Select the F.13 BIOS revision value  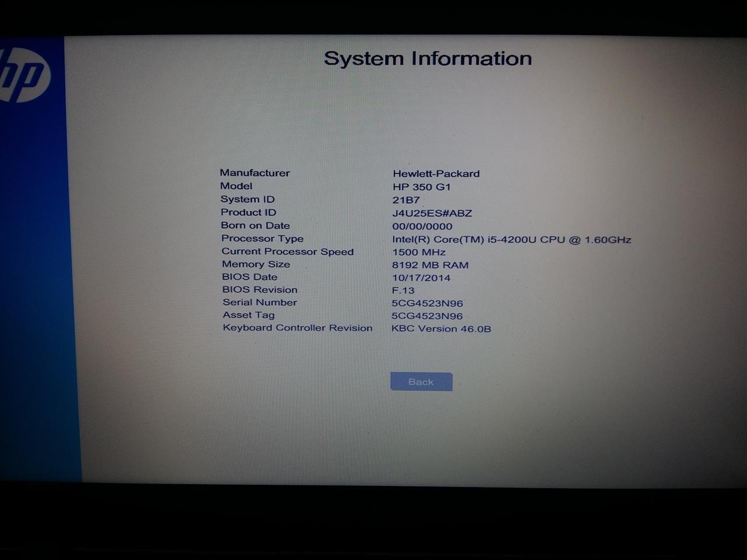pyautogui.click(x=403, y=290)
